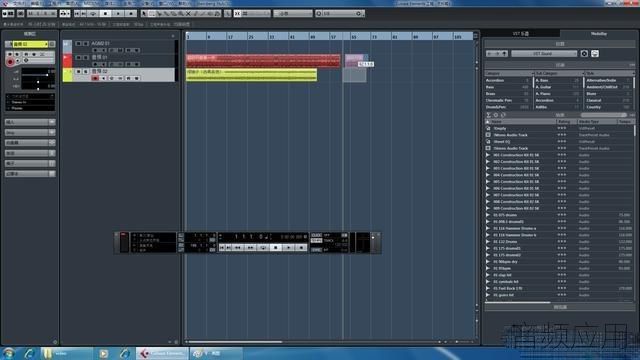Image resolution: width=640 pixels, height=360 pixels.
Task: Click Stop on the floating transport panel
Action: coord(276,247)
